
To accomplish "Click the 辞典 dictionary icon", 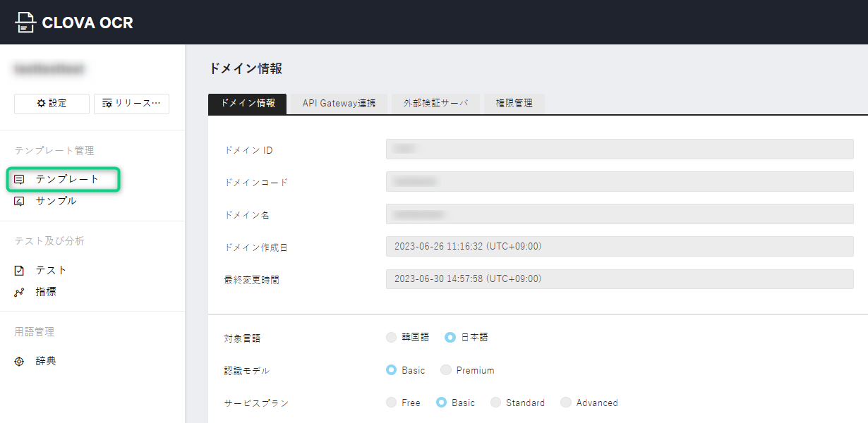I will coord(20,362).
